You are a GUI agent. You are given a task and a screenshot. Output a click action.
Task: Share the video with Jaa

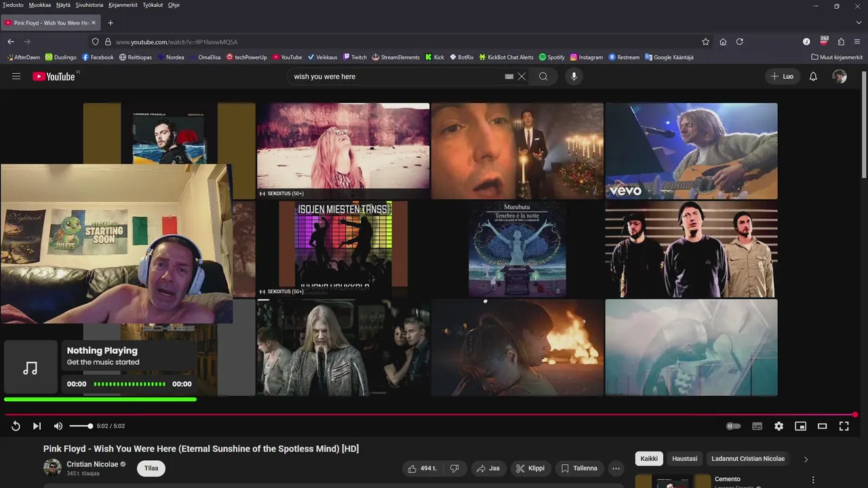tap(488, 468)
